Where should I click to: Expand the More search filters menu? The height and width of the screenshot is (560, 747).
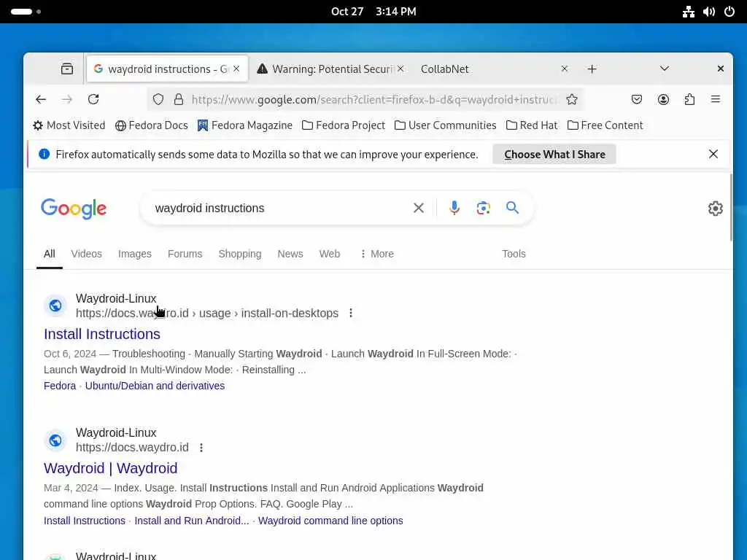tap(377, 254)
